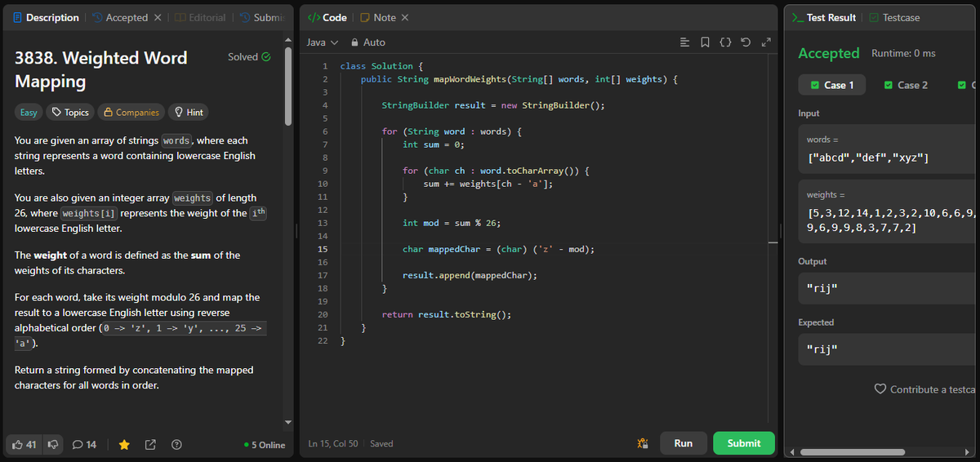This screenshot has width=980, height=462.
Task: Reset code with the undo arrow icon
Action: point(745,42)
